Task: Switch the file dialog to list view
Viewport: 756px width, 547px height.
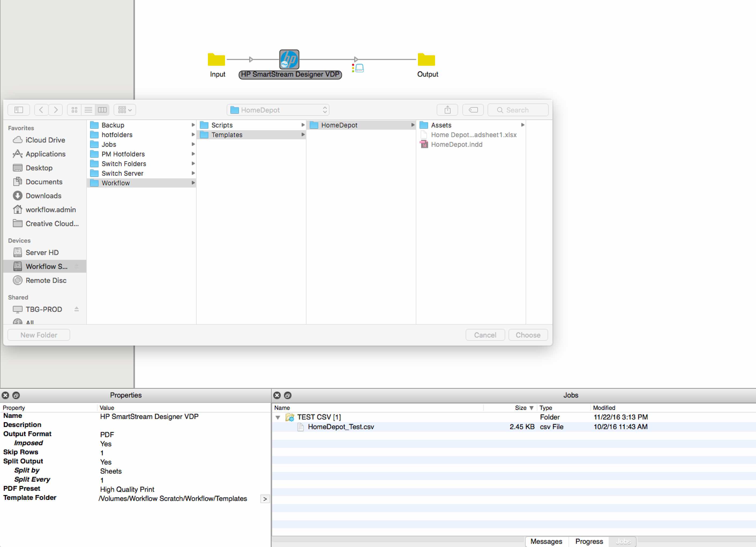Action: coord(88,110)
